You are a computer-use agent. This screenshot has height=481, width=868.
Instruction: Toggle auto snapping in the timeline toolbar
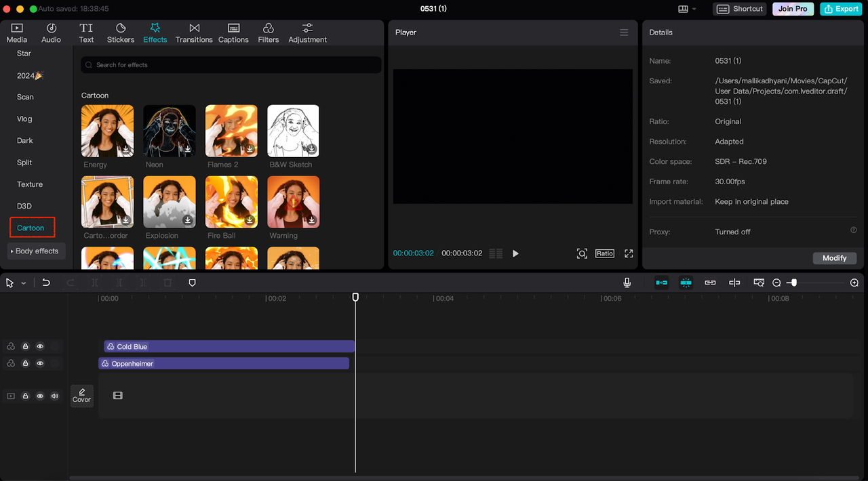[686, 283]
